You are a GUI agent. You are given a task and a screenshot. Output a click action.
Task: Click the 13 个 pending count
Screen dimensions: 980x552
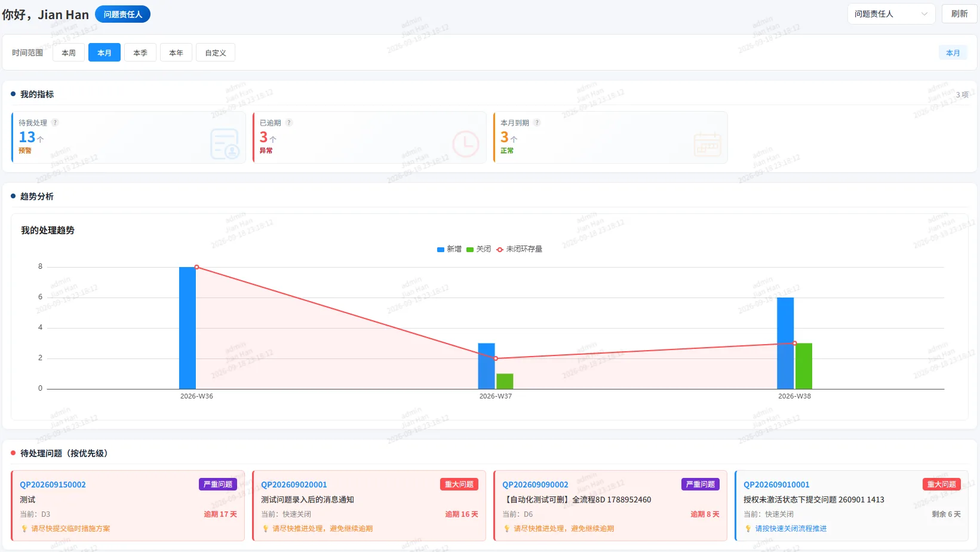click(31, 137)
